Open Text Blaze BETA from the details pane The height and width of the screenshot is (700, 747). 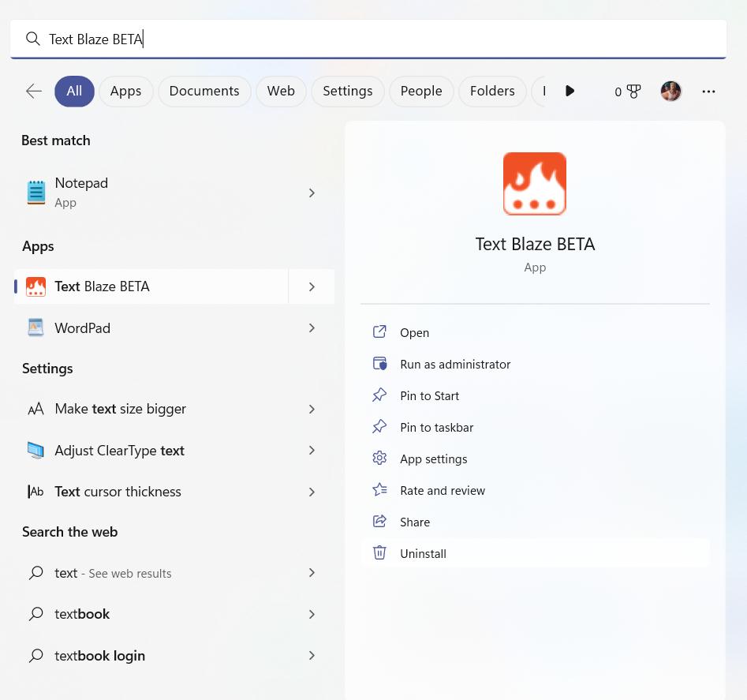[535, 332]
